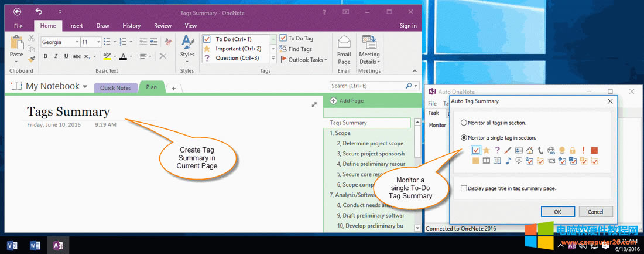Toggle the To Do checkbox in tags gallery
644x254 pixels.
pyautogui.click(x=207, y=39)
